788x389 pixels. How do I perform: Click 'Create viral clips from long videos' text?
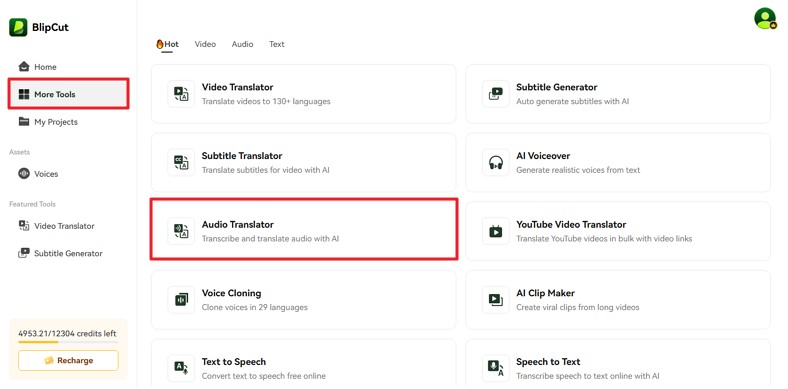pyautogui.click(x=577, y=307)
